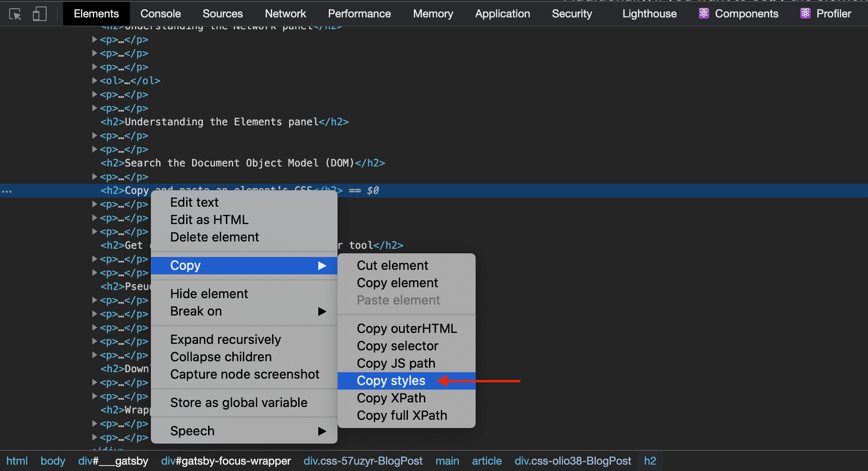Choose Copy selector
The image size is (868, 471).
tap(406, 346)
